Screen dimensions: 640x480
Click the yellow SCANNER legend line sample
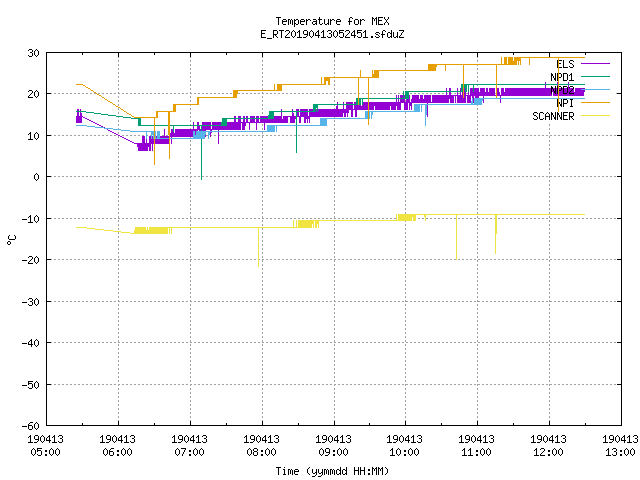[595, 116]
